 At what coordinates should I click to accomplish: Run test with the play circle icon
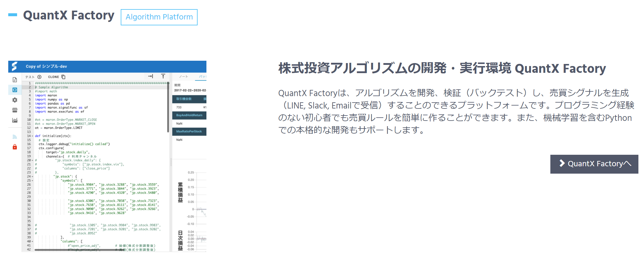(x=39, y=77)
